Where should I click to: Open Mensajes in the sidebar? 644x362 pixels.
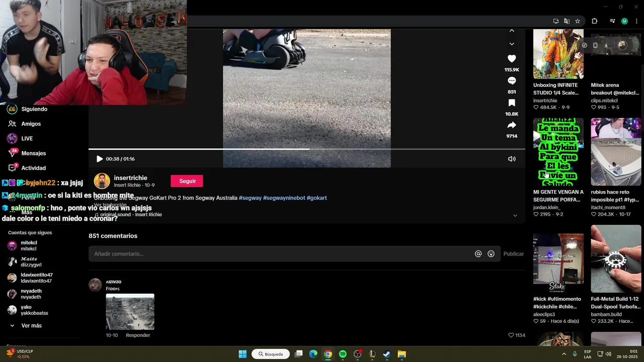pos(33,153)
